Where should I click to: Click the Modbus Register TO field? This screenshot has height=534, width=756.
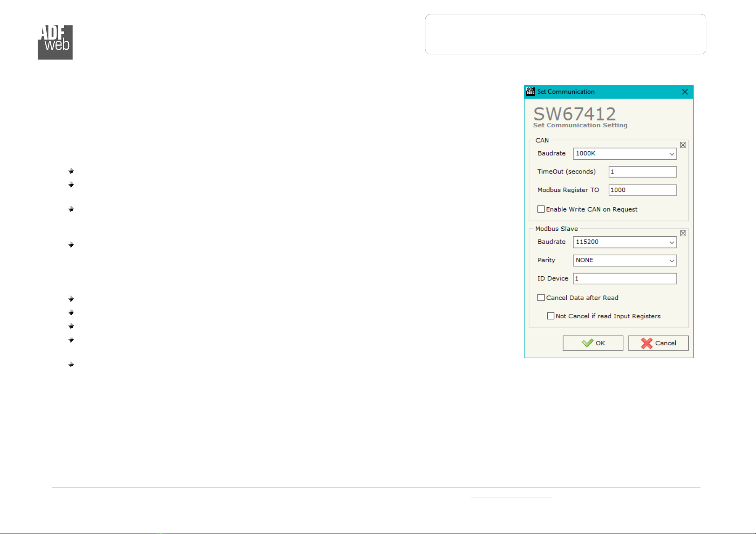click(x=642, y=190)
